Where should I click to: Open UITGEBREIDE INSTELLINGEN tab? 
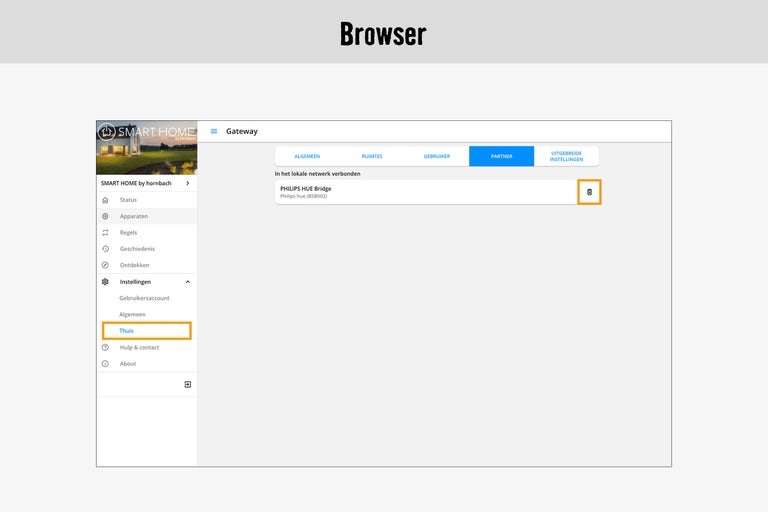[x=566, y=156]
